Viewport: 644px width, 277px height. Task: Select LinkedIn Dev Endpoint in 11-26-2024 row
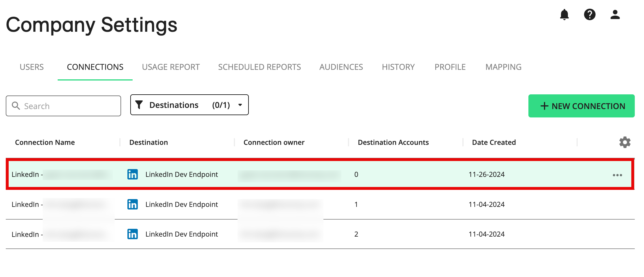[x=182, y=174]
